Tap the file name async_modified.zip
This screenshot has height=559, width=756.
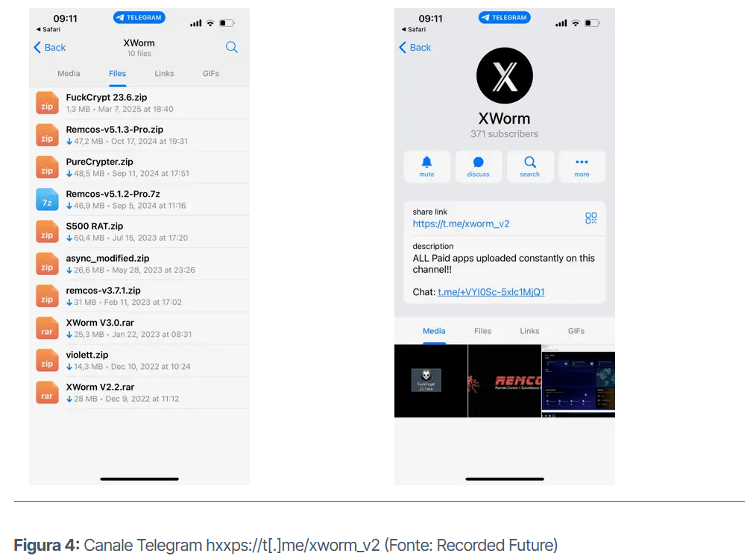(x=107, y=259)
